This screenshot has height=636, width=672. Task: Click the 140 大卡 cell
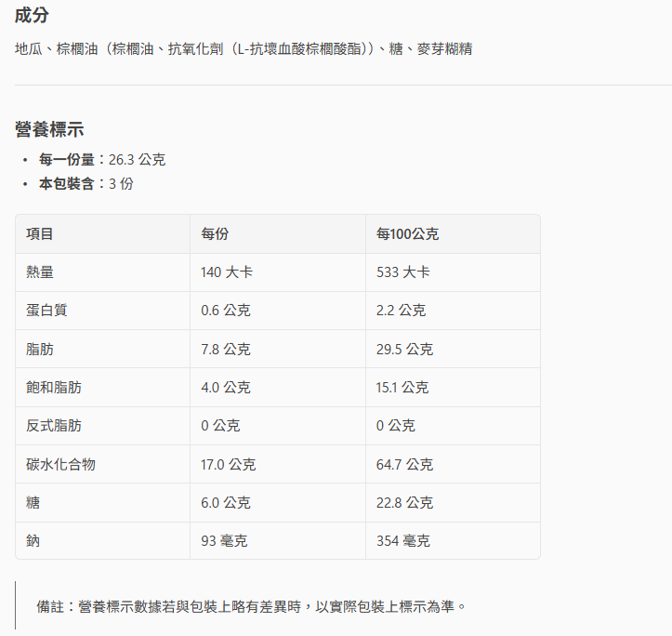point(227,272)
